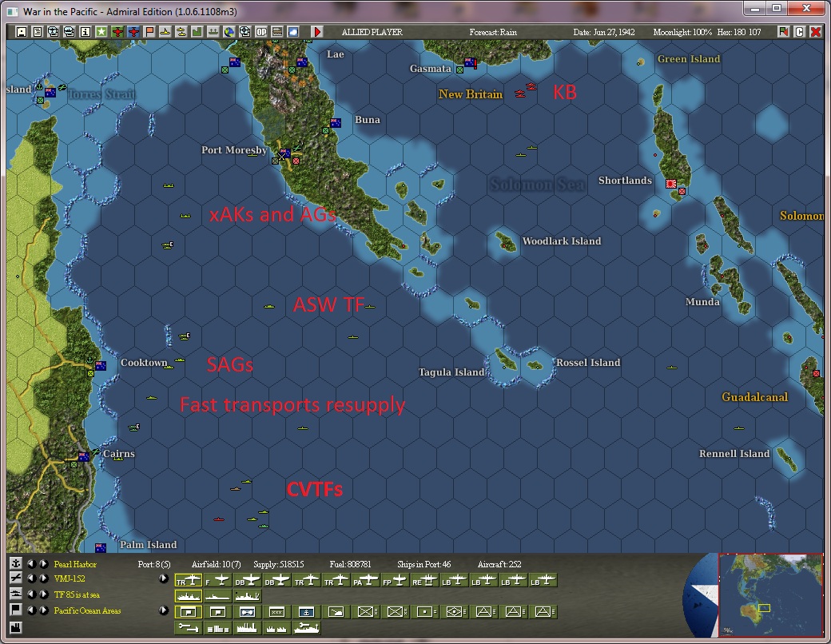Image resolution: width=831 pixels, height=644 pixels.
Task: Click the 'Fuel: 808781' value
Action: (x=350, y=564)
